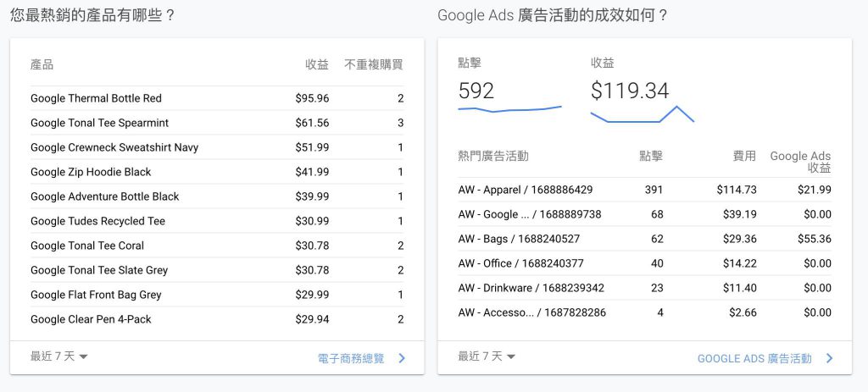Select AW - Apparel / 1688886429 campaign
The height and width of the screenshot is (392, 868).
pyautogui.click(x=526, y=190)
